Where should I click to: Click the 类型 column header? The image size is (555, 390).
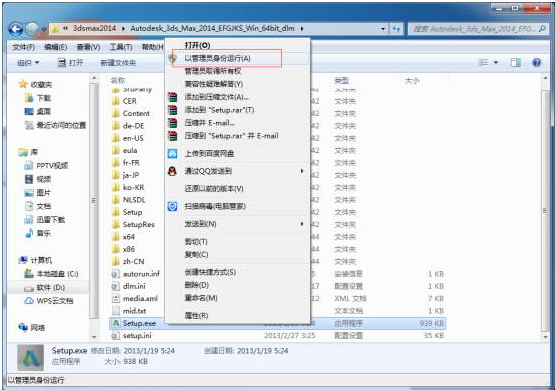341,81
